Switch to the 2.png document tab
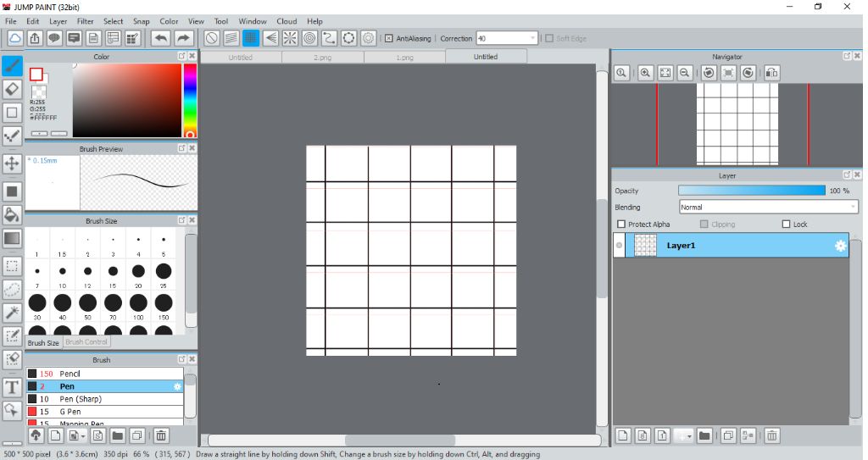Screen dimensions: 868x460 [323, 57]
